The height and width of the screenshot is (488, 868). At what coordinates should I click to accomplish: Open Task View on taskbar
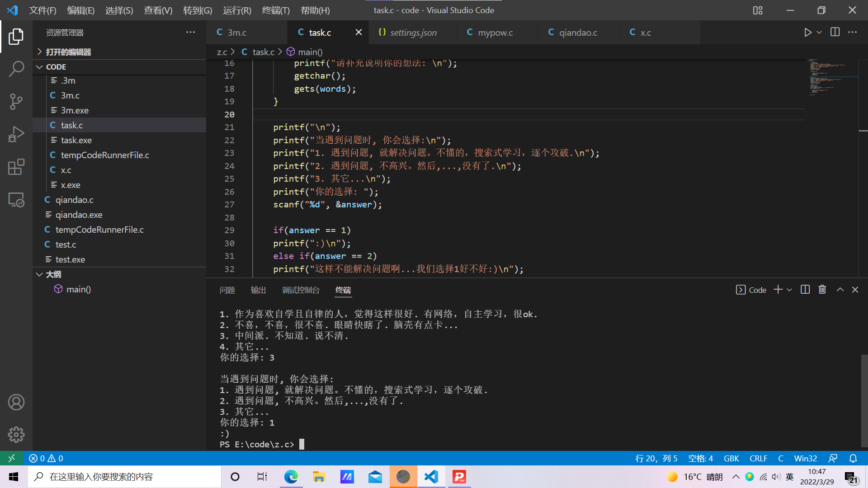pyautogui.click(x=262, y=477)
